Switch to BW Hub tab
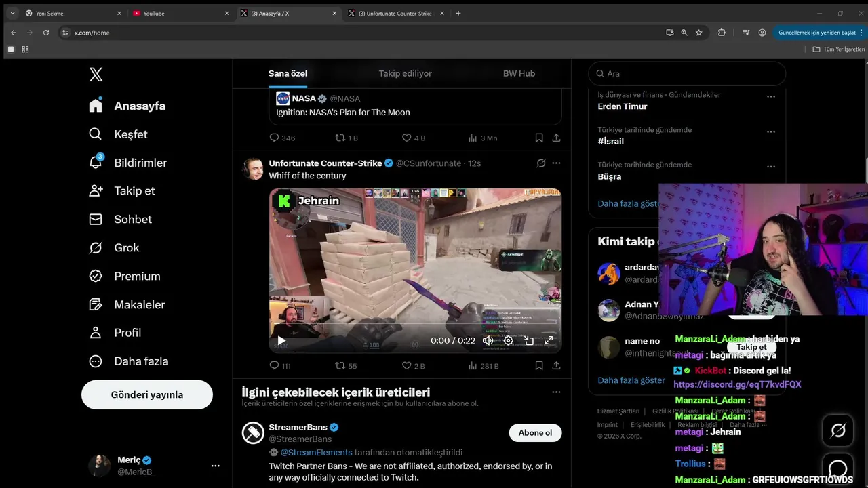 click(519, 73)
